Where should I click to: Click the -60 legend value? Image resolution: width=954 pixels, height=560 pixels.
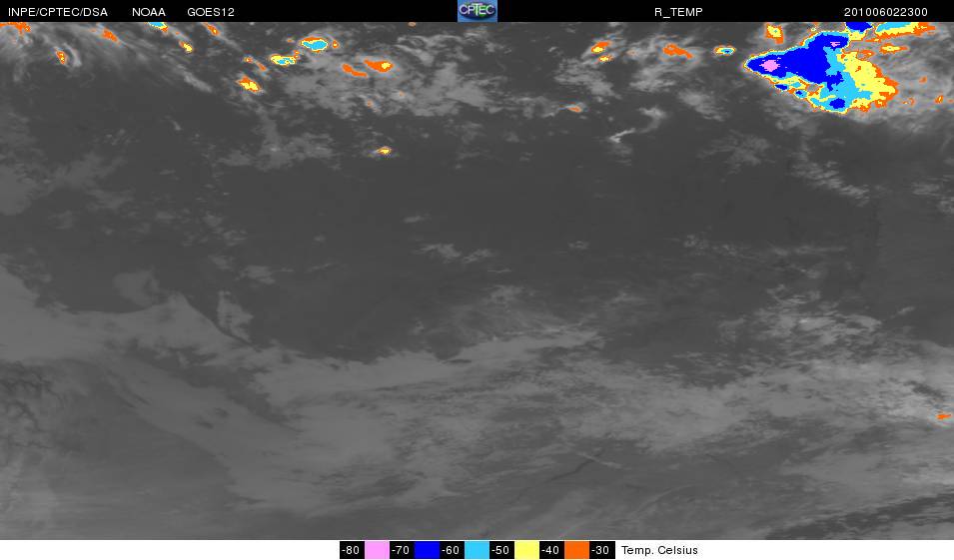[452, 550]
